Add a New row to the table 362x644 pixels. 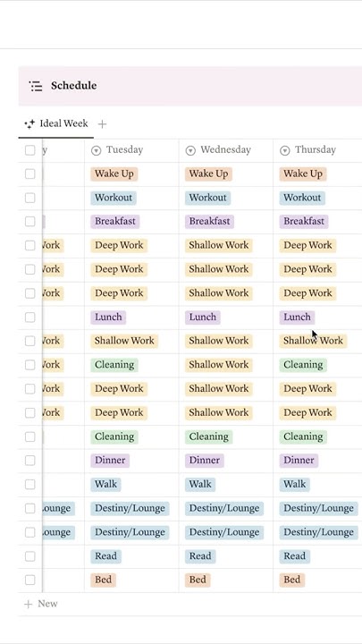pyautogui.click(x=41, y=604)
